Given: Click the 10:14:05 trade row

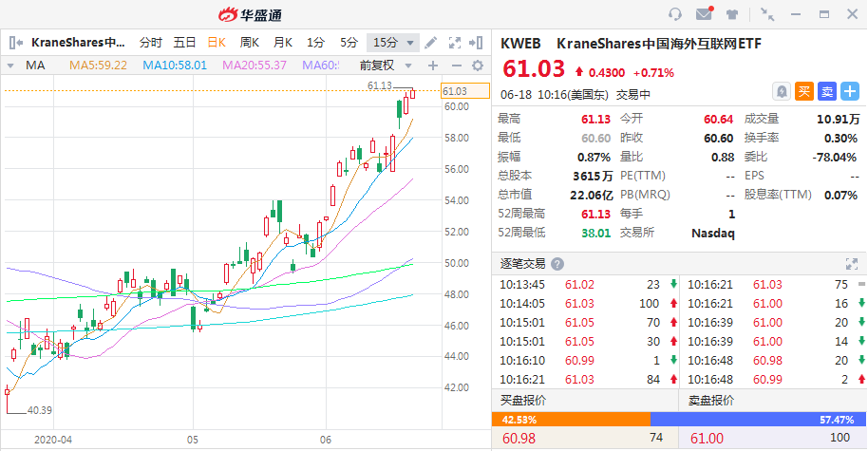Looking at the screenshot, I should click(x=585, y=303).
